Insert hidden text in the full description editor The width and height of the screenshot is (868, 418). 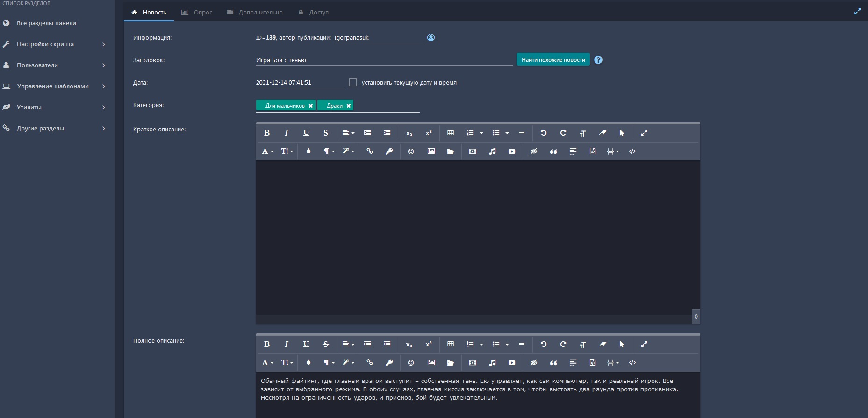coord(534,363)
